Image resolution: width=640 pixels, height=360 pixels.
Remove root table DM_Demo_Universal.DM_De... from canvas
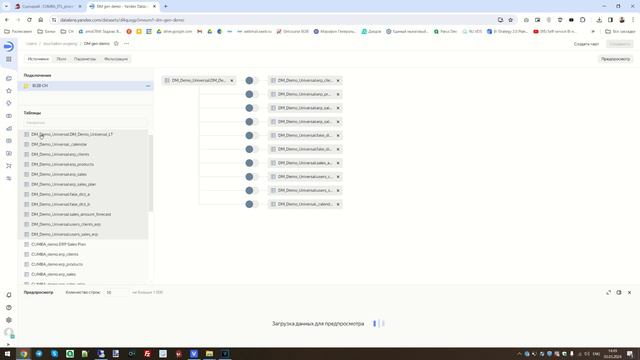coord(232,81)
